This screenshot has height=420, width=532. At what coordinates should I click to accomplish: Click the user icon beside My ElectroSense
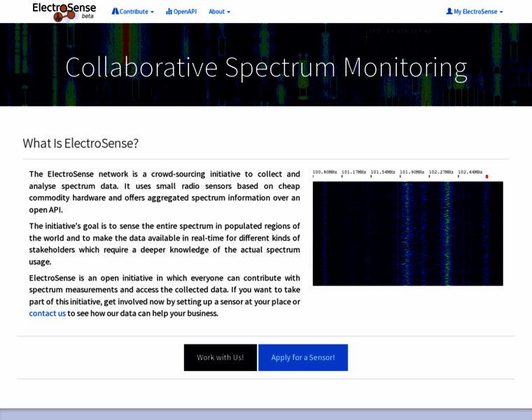(449, 11)
